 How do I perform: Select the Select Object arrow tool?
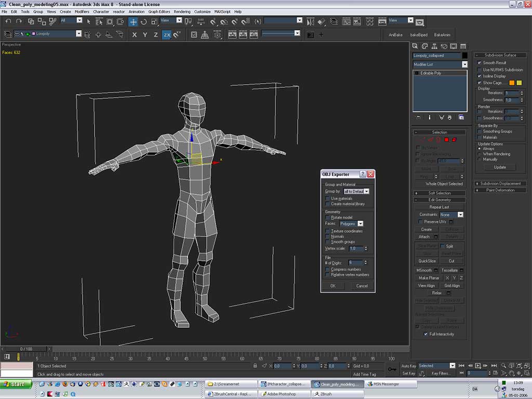pos(88,22)
